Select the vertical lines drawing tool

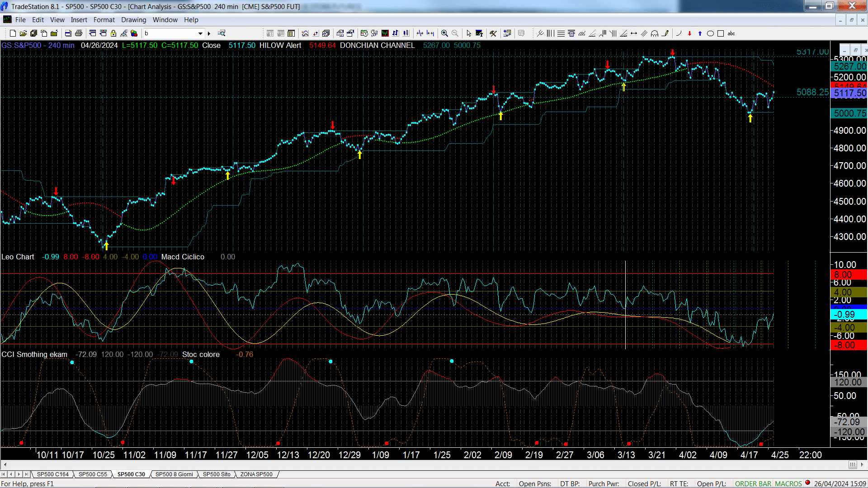pos(550,33)
